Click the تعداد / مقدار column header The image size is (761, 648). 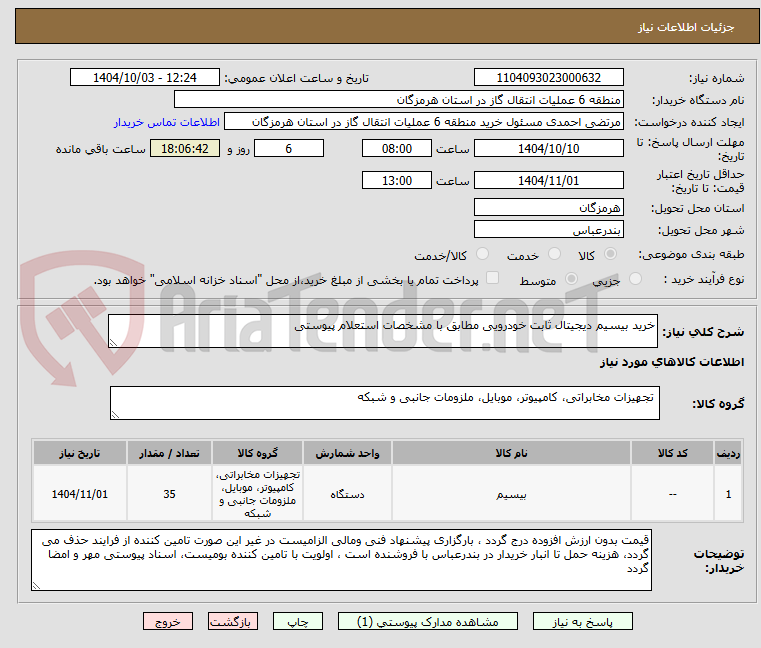169,453
